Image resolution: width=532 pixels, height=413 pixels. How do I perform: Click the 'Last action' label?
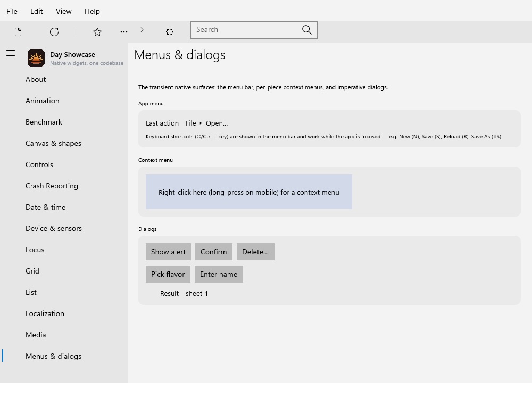coord(162,123)
